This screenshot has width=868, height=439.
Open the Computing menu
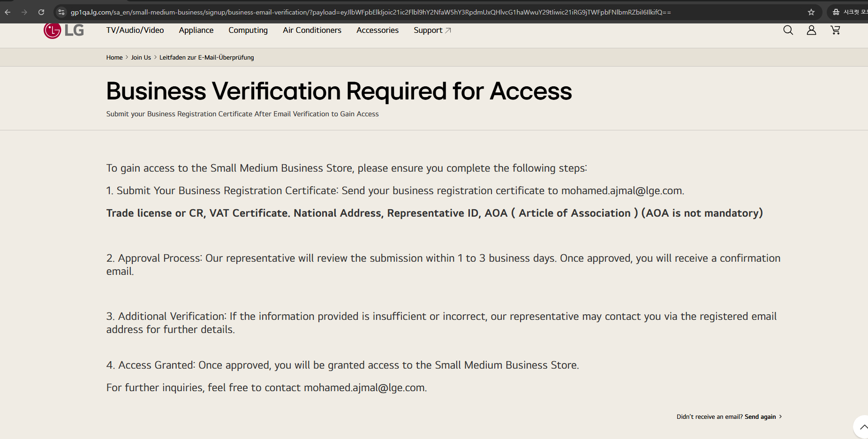coord(248,30)
